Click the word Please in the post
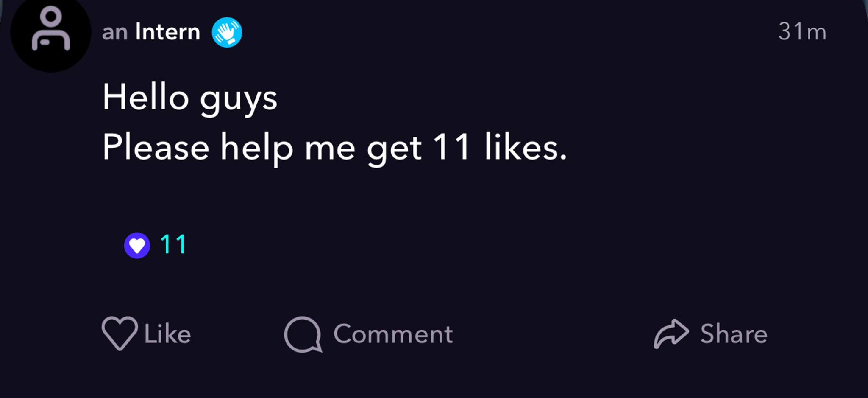 156,146
